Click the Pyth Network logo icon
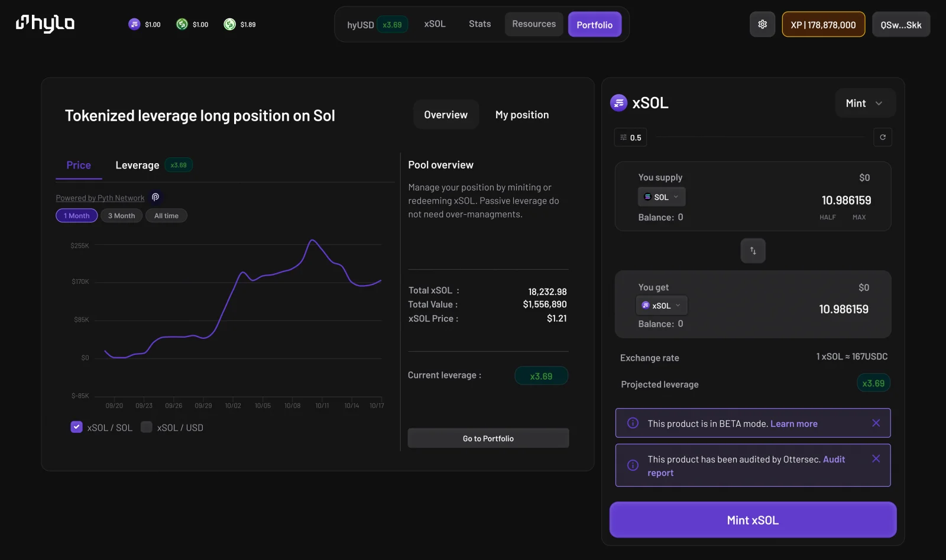This screenshot has width=946, height=560. (x=155, y=198)
